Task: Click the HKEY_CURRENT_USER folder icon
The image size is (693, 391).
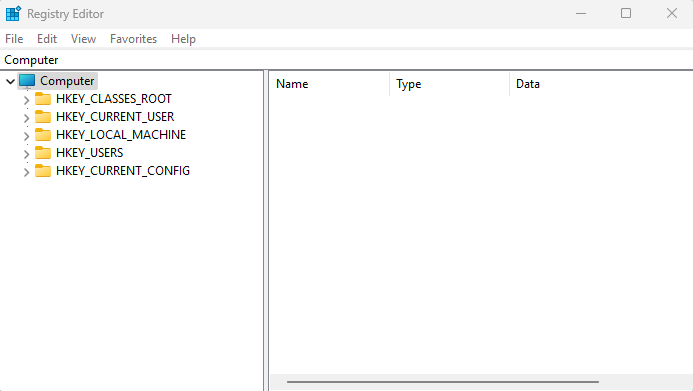Action: 43,117
